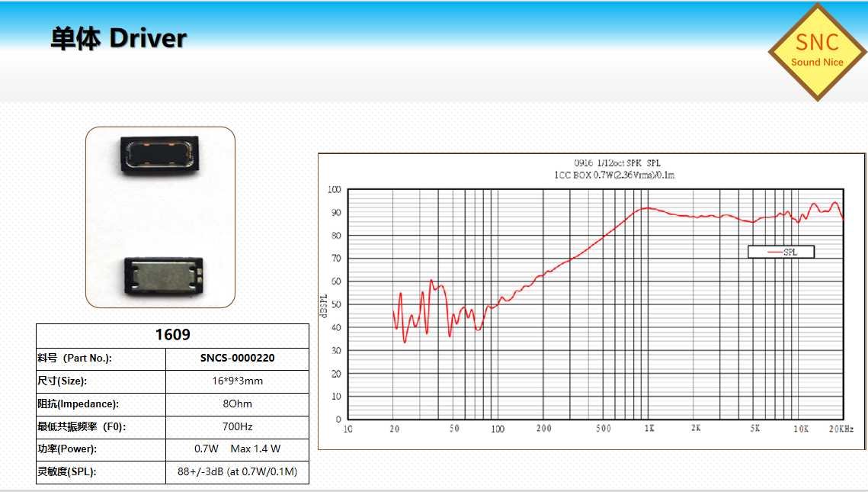This screenshot has width=868, height=492.
Task: Select the top speaker driver photo
Action: tap(161, 153)
